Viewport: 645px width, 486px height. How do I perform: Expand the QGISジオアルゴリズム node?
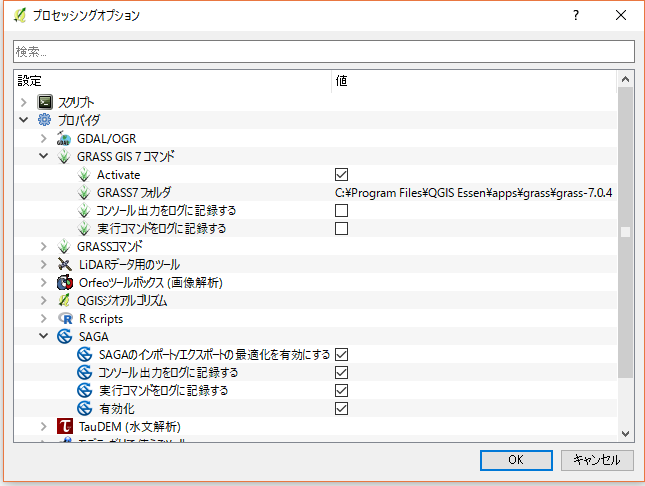44,300
